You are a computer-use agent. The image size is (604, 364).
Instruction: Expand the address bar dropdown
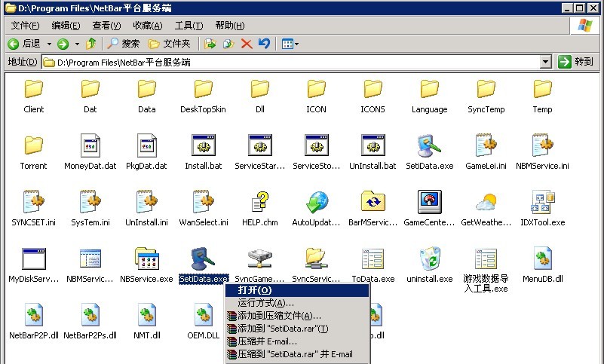pyautogui.click(x=545, y=62)
